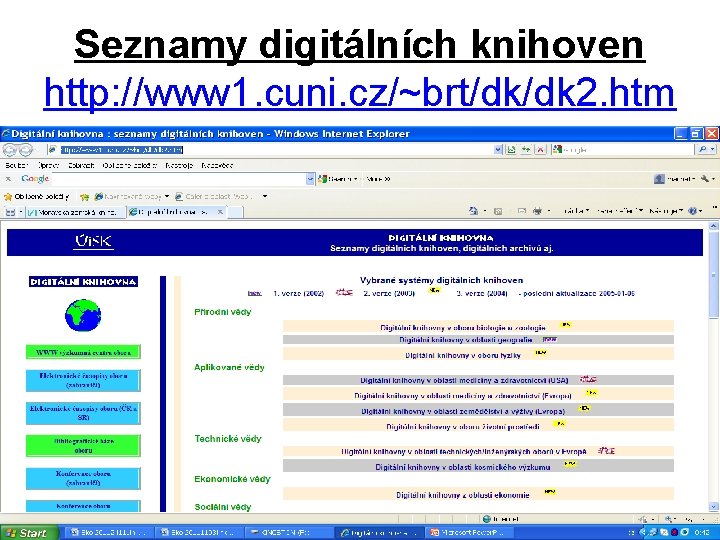Close the Digitální knihovna browser tab
The height and width of the screenshot is (540, 720).
220,212
